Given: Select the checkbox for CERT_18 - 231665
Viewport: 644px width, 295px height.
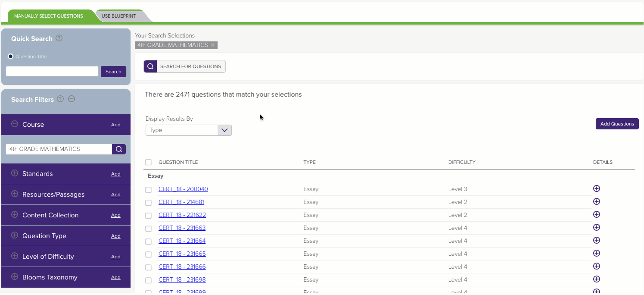Looking at the screenshot, I should [149, 254].
